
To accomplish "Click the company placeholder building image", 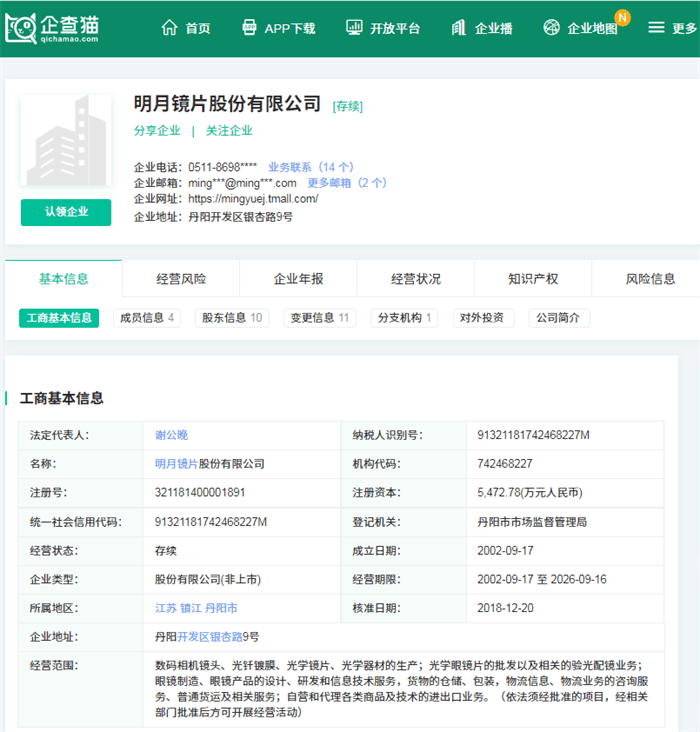I will coord(66,140).
